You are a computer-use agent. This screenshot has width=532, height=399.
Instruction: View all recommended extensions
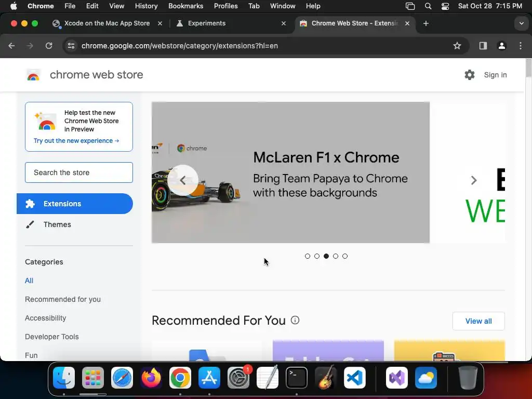(478, 321)
